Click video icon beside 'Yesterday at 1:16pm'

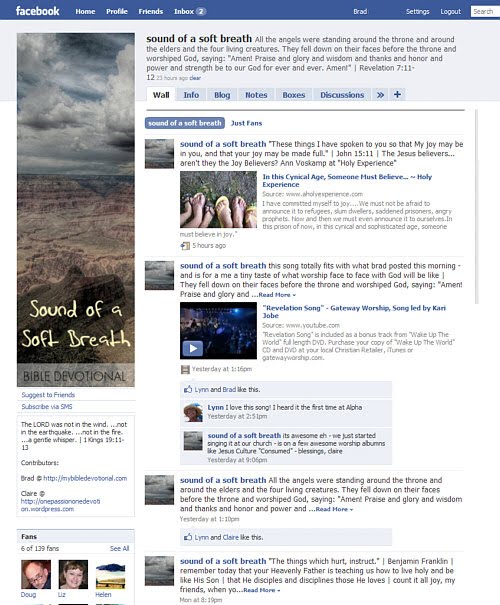tap(185, 370)
